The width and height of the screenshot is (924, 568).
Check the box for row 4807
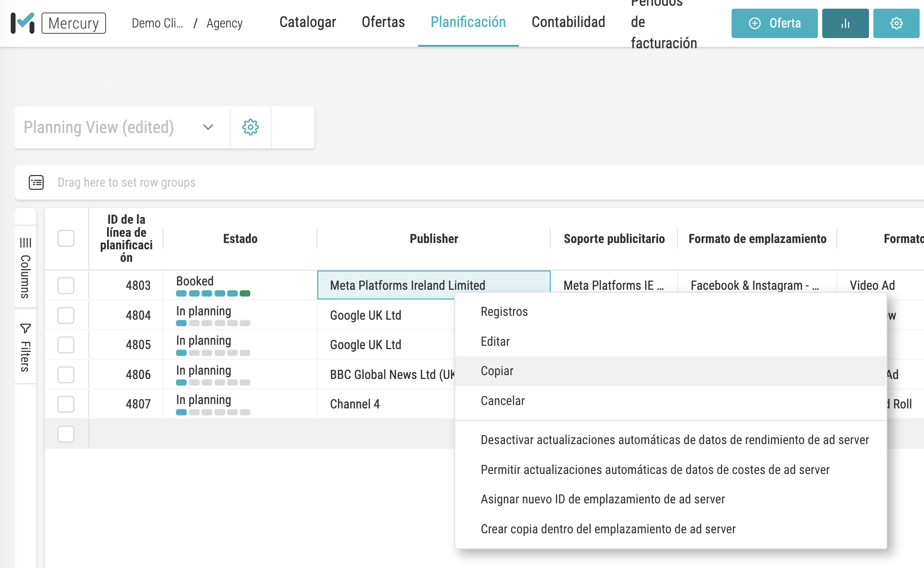(x=66, y=404)
